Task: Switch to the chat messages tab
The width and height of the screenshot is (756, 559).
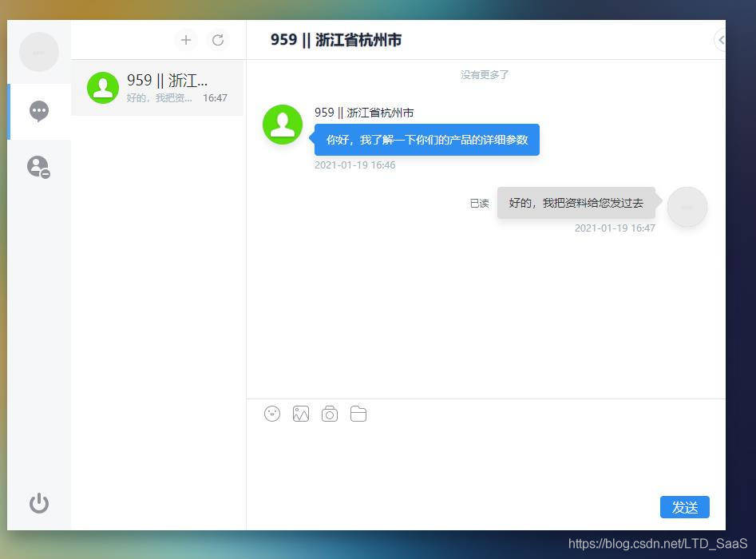Action: tap(39, 111)
